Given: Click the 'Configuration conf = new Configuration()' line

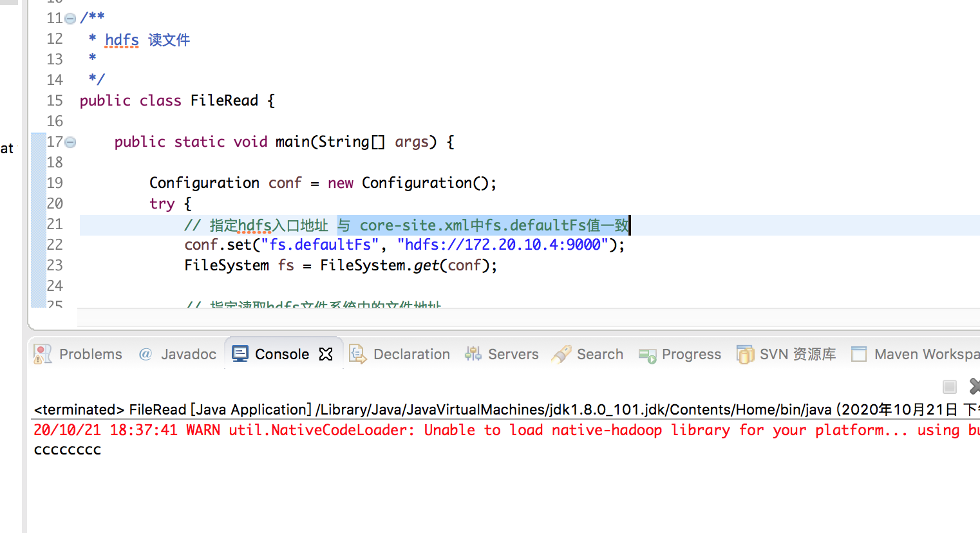Looking at the screenshot, I should [323, 183].
